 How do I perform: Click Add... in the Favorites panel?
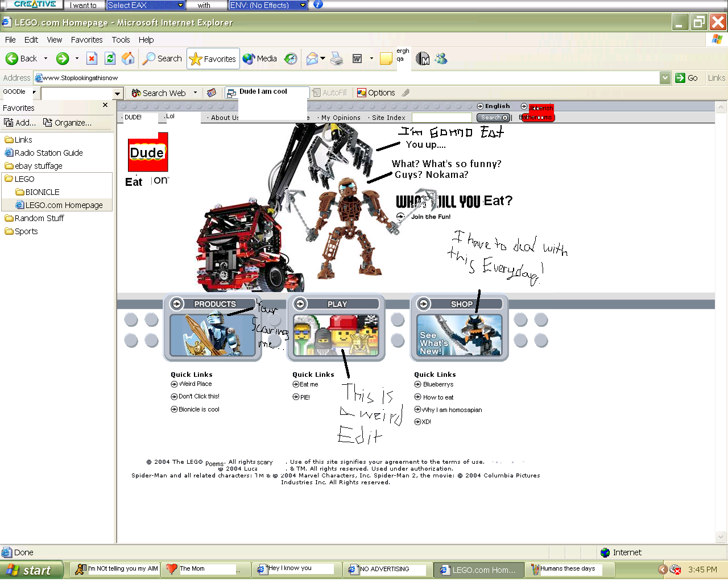point(20,123)
